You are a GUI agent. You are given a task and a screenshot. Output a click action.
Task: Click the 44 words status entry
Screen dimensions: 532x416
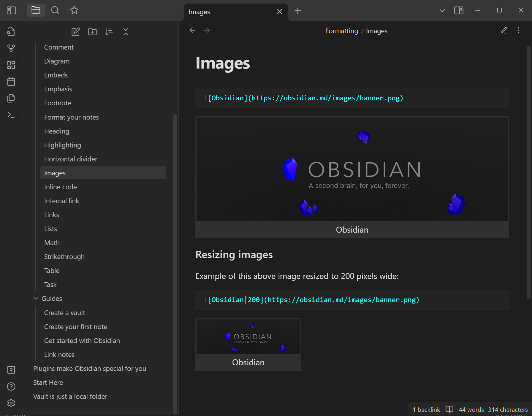471,409
